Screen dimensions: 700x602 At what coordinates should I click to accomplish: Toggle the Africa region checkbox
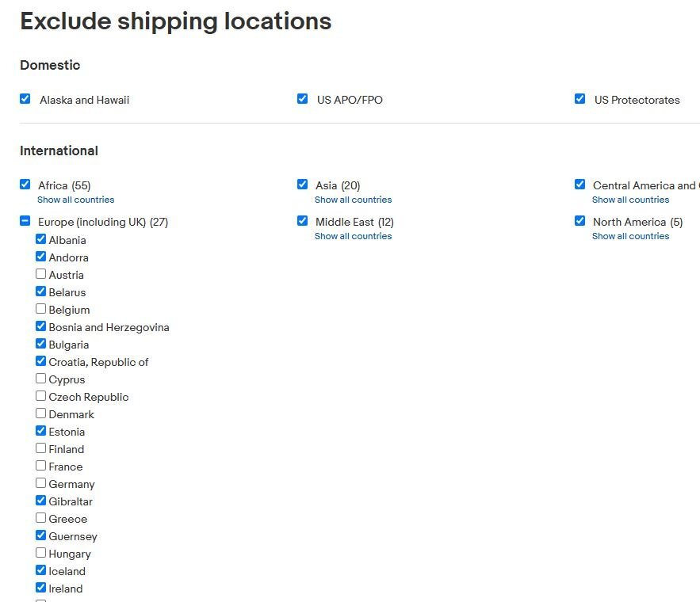(x=25, y=185)
